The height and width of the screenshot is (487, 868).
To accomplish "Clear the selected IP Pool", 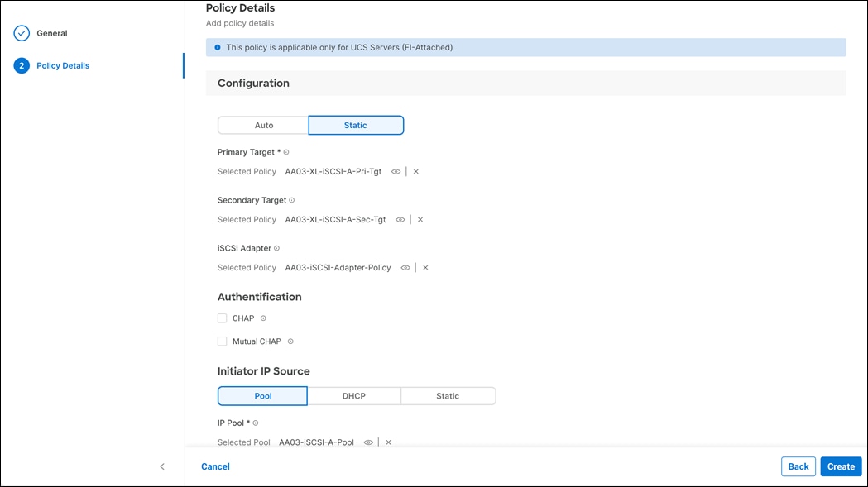I will click(x=387, y=442).
